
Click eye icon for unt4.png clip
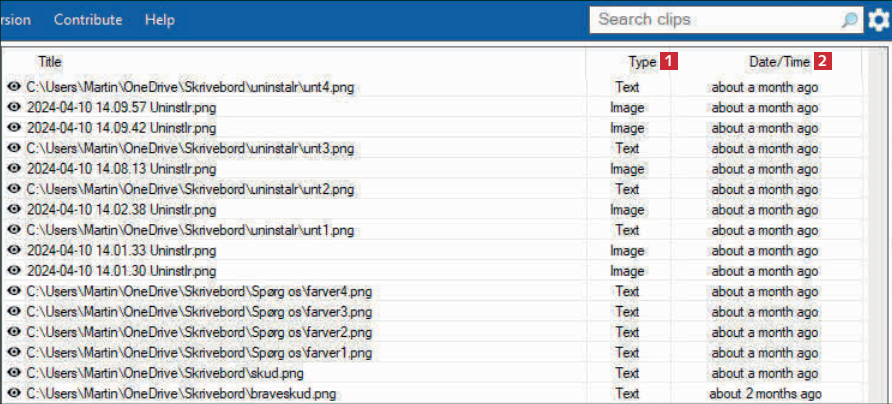pyautogui.click(x=14, y=87)
